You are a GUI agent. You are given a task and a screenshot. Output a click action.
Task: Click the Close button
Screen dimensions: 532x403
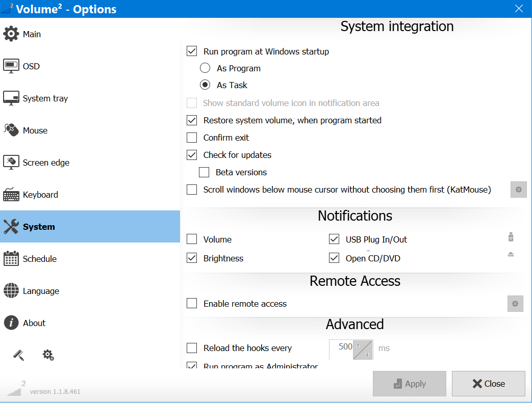pyautogui.click(x=489, y=384)
